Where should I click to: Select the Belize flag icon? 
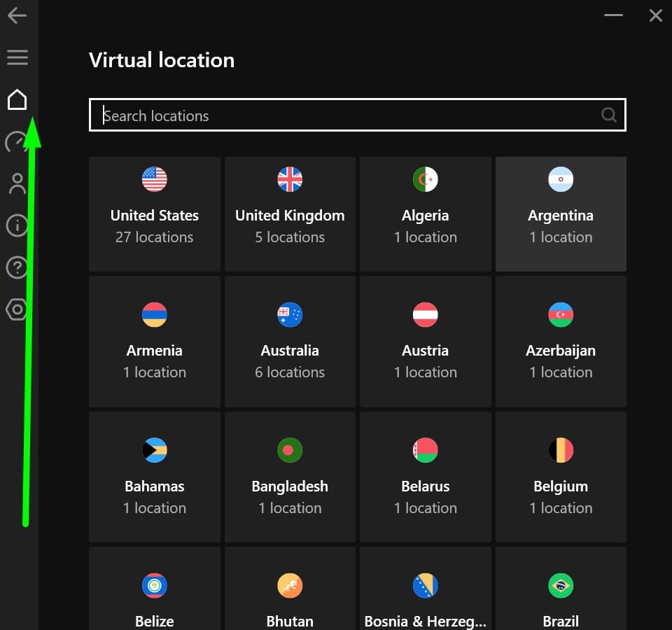click(154, 585)
